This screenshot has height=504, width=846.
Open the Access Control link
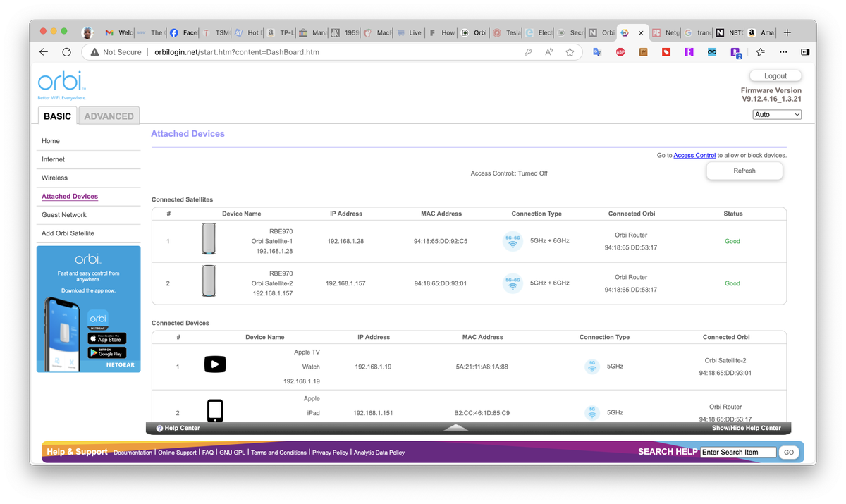click(x=694, y=156)
